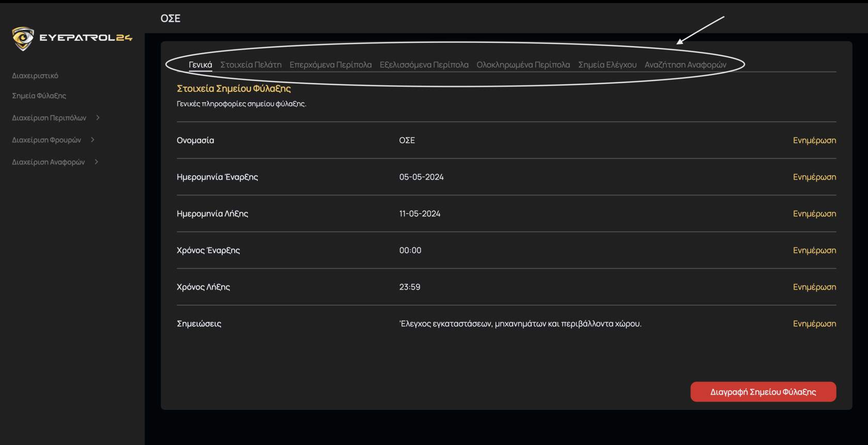This screenshot has width=868, height=445.
Task: Open Διαχειριστικό in the sidebar
Action: pos(35,76)
